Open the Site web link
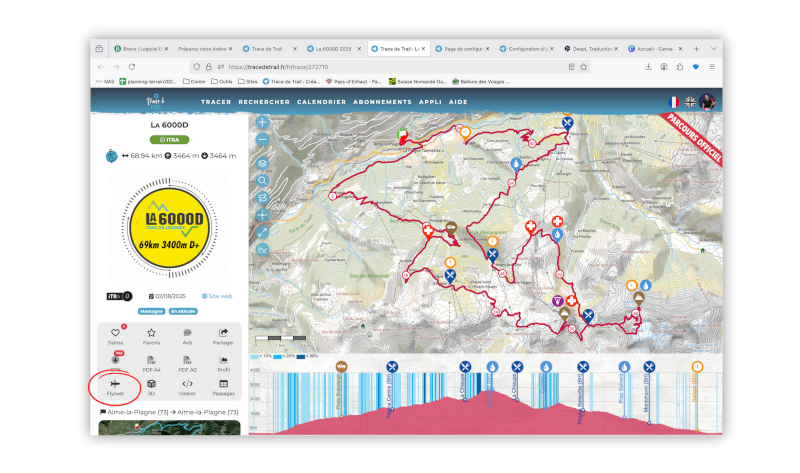800x473 pixels. point(217,296)
